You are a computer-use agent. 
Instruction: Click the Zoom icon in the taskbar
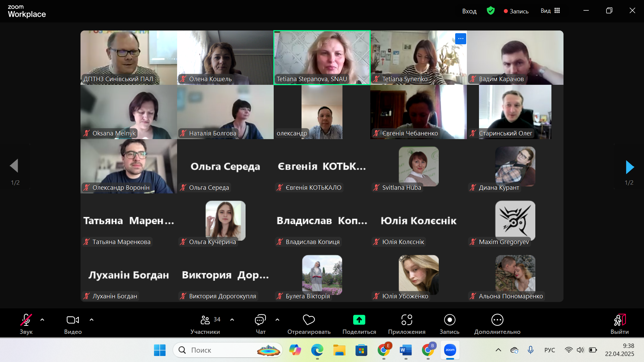(450, 350)
